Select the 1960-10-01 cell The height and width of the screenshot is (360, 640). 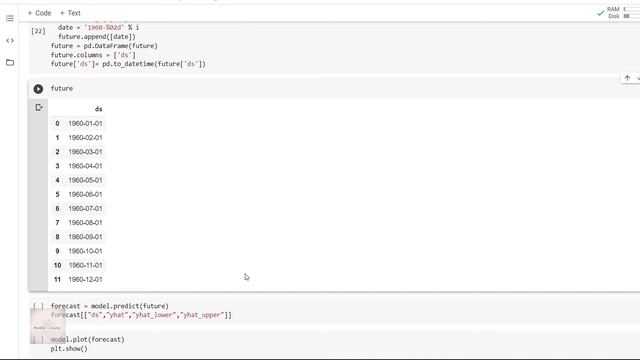point(85,251)
